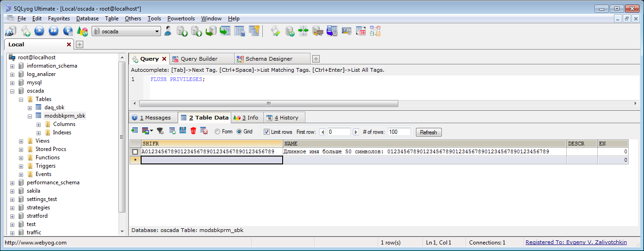Click the Execute Query play icon

39,31
